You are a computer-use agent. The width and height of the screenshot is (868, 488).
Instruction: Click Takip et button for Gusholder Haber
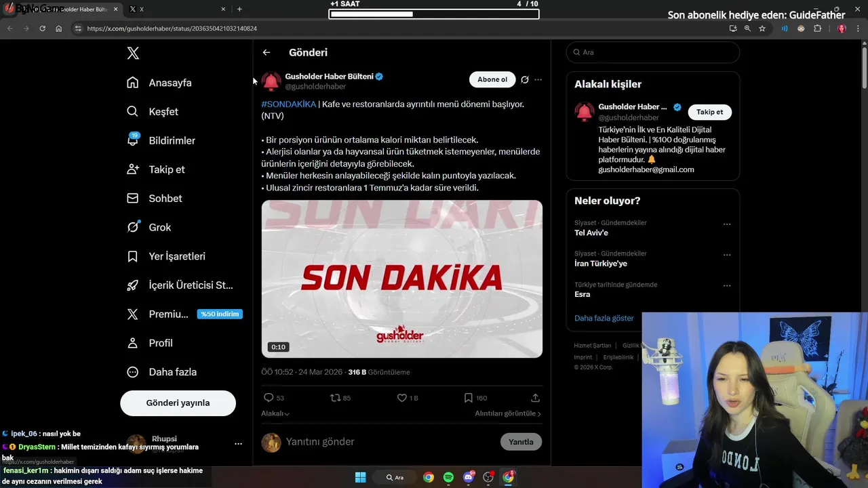click(709, 113)
